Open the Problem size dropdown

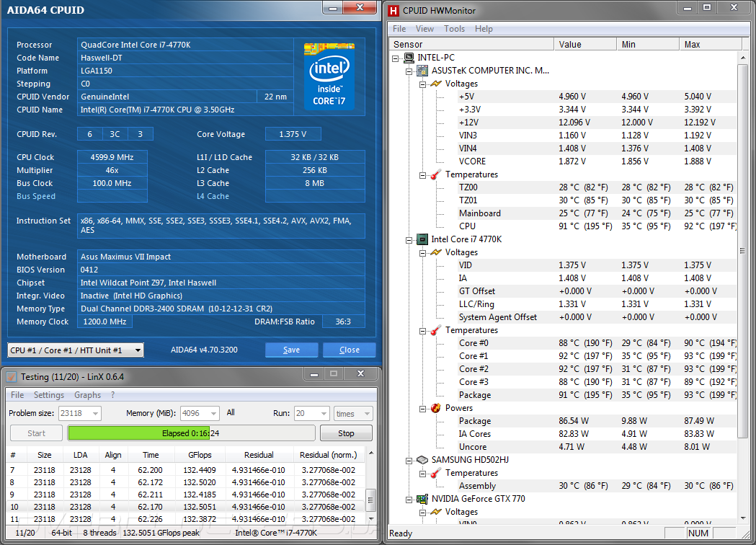coord(79,413)
